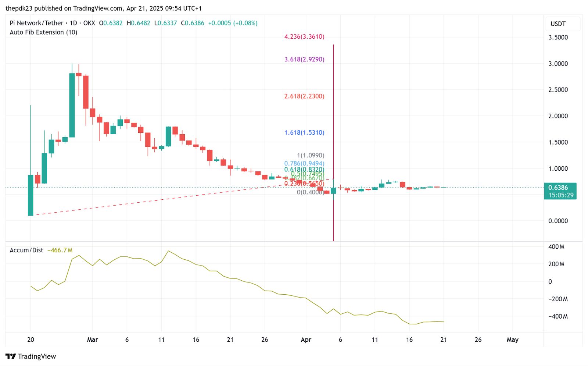Select the tall green candle near 3.0000
Viewport: 588px width, 366px height.
[72, 105]
